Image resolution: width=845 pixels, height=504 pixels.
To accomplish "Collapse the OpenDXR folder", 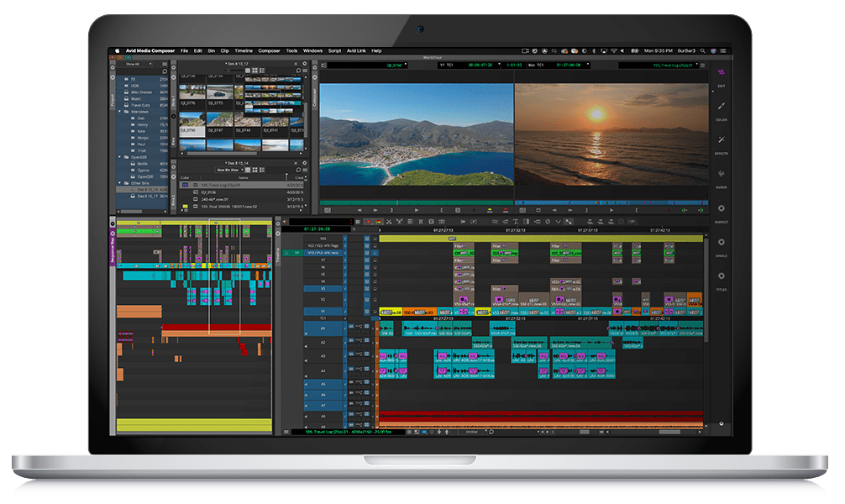I will point(119,157).
